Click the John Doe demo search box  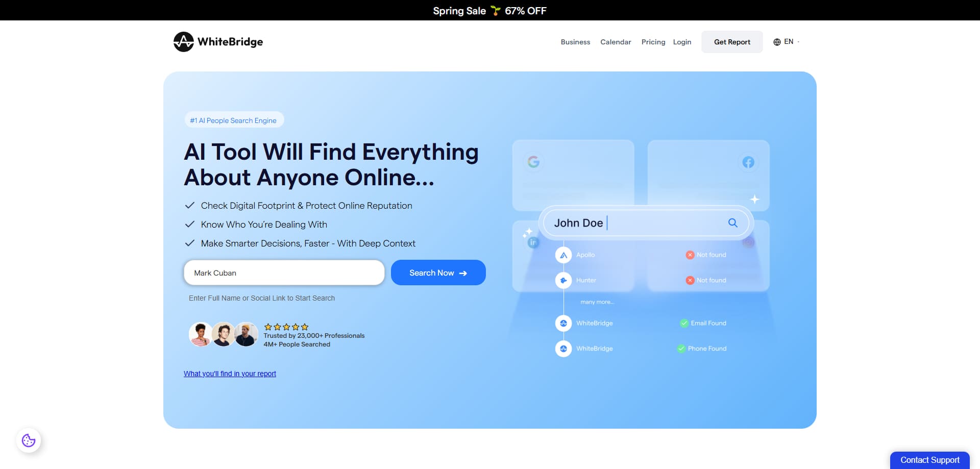[646, 223]
